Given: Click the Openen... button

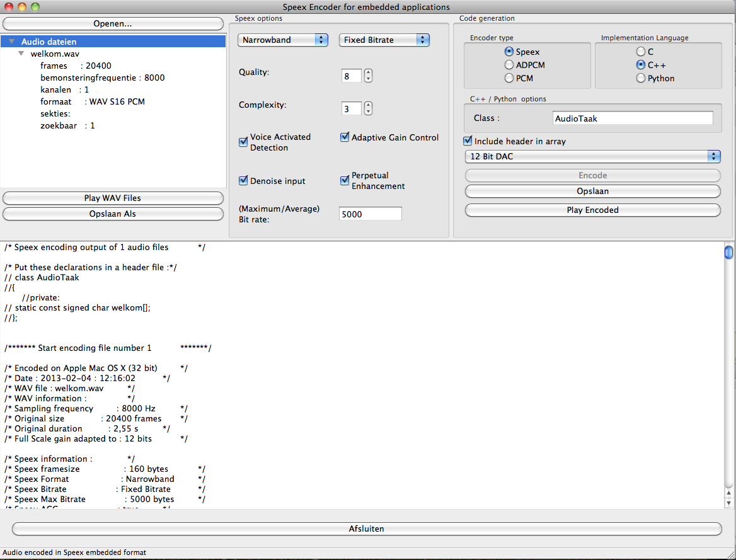Looking at the screenshot, I should 113,23.
